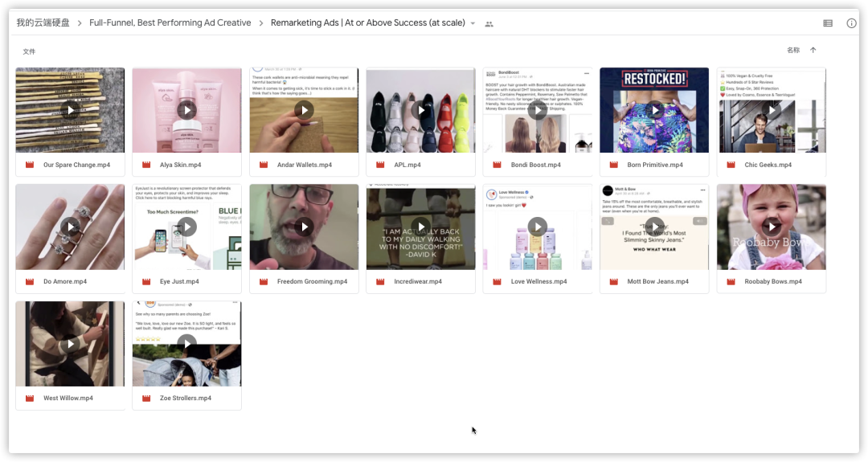868x462 pixels.
Task: Select file name Chic Geeks.mp4
Action: coord(768,165)
